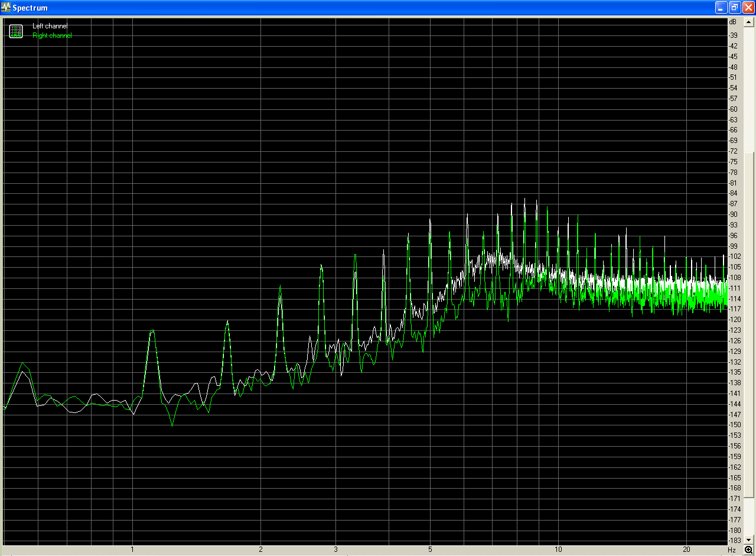The image size is (756, 556).
Task: Click the -183 dB scale value
Action: [734, 540]
